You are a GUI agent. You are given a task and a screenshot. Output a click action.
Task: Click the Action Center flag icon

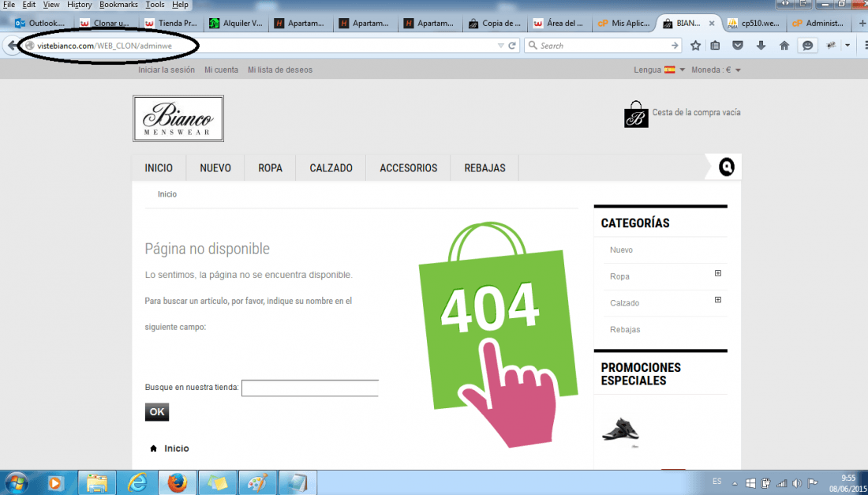(x=813, y=483)
